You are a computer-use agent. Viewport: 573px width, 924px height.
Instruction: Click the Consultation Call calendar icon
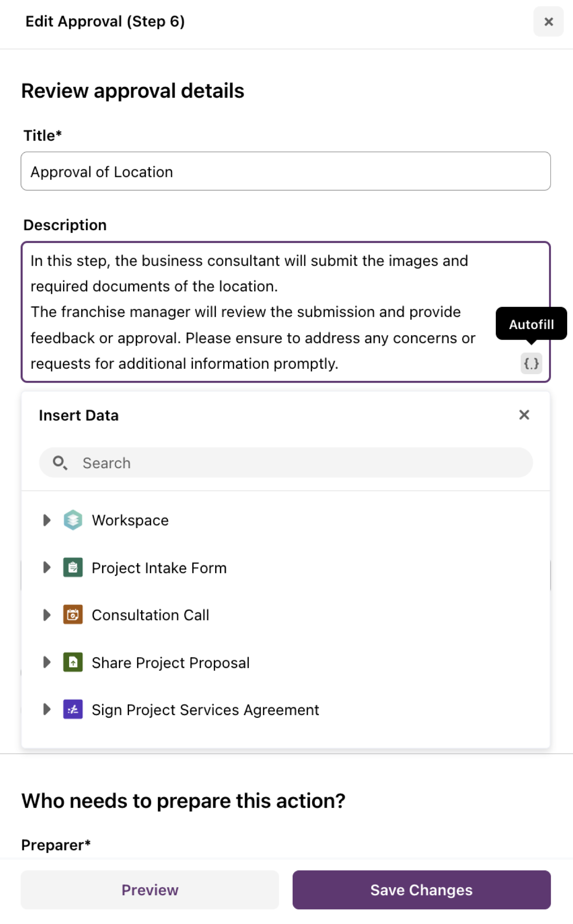73,615
